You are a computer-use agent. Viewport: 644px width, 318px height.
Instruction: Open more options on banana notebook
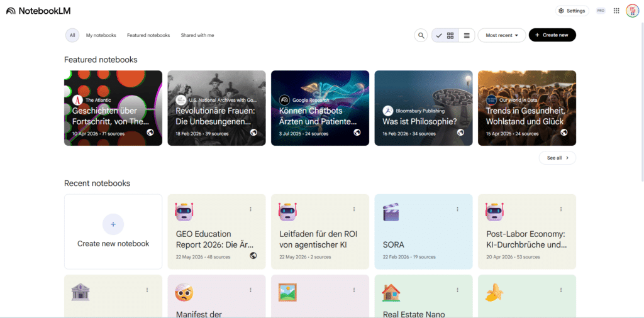(561, 290)
